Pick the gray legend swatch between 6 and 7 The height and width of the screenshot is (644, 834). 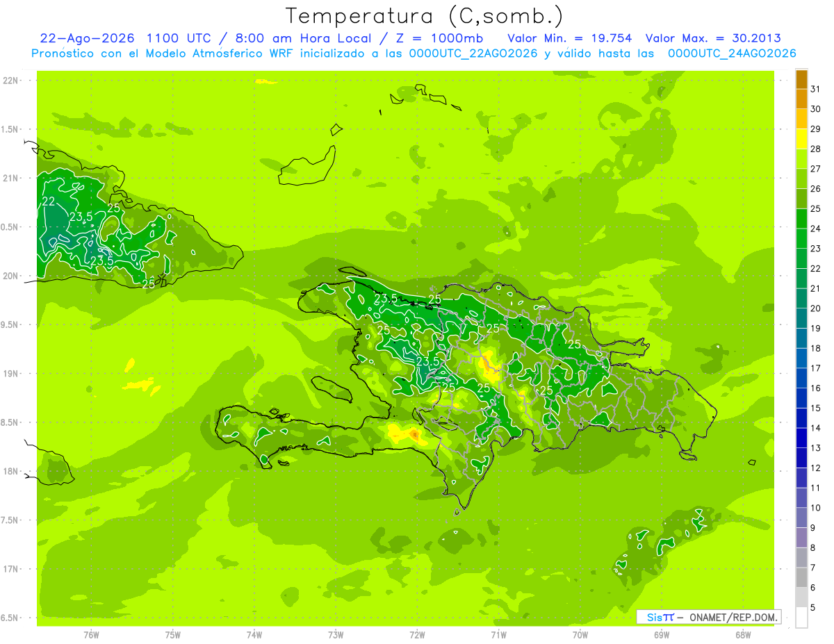(x=801, y=578)
